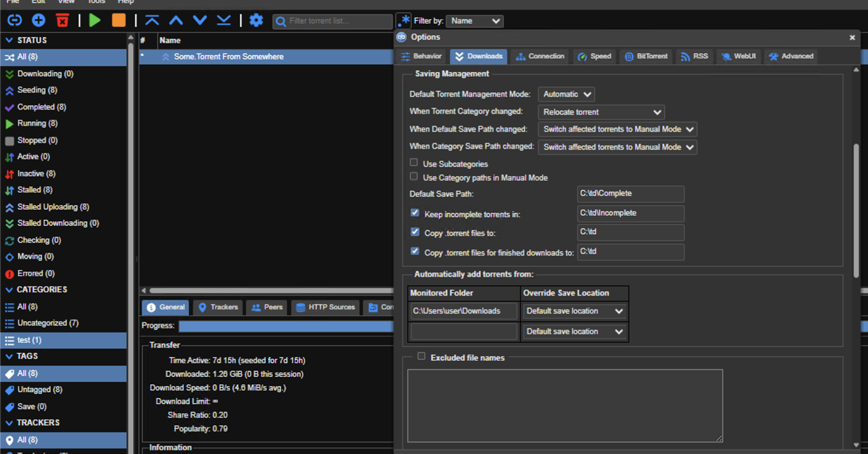The width and height of the screenshot is (868, 454).
Task: Click the empty Monitored Folder field
Action: [x=464, y=331]
